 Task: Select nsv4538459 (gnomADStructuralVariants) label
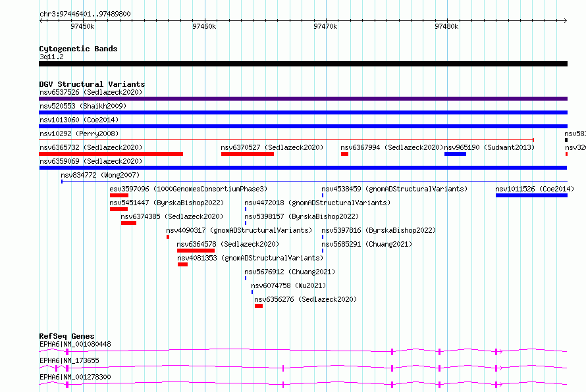(394, 189)
